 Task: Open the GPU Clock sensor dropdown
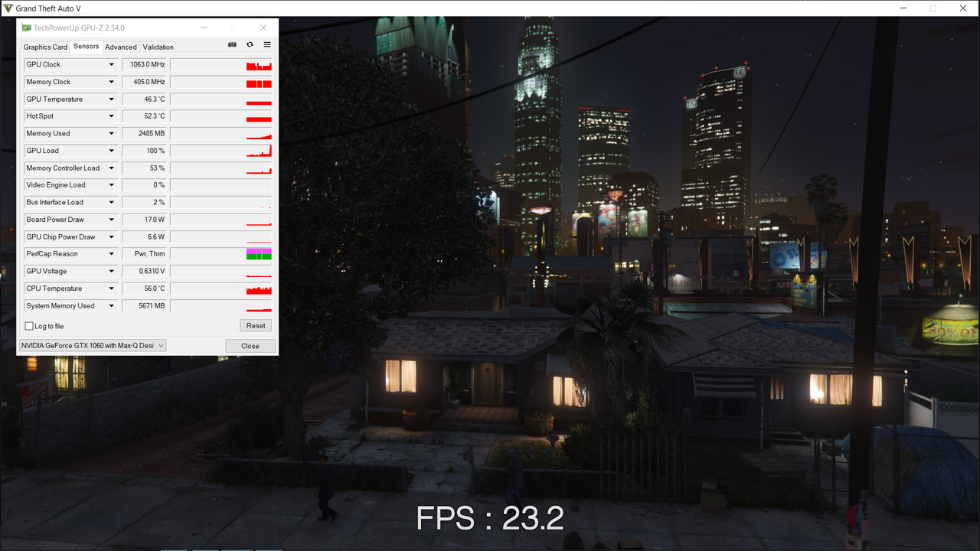[111, 64]
